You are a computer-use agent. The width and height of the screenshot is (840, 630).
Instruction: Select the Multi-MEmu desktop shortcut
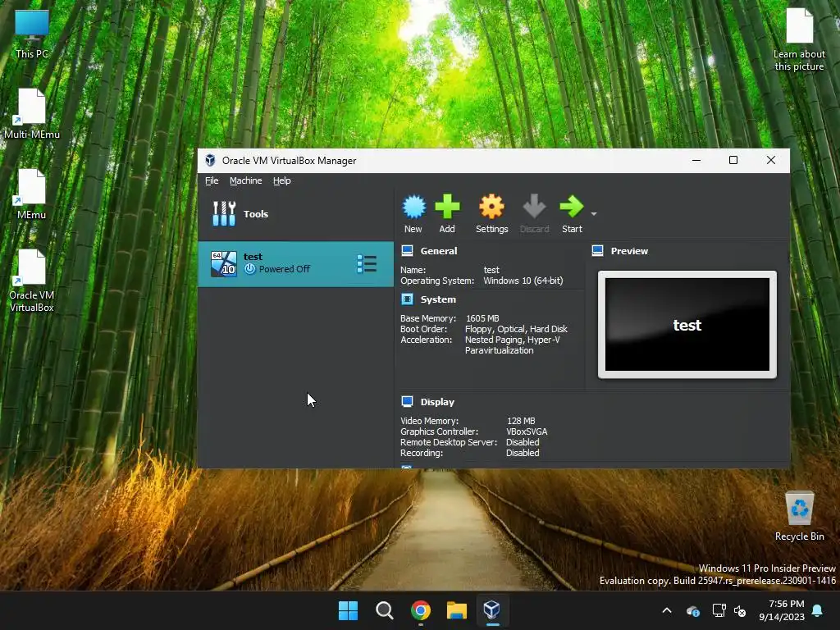tap(32, 114)
